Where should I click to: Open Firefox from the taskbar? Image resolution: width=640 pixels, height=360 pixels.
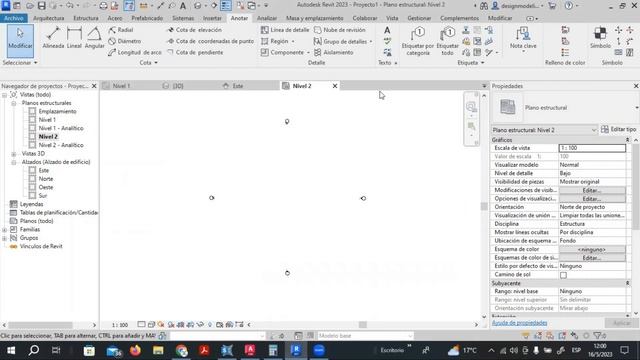pos(136,350)
